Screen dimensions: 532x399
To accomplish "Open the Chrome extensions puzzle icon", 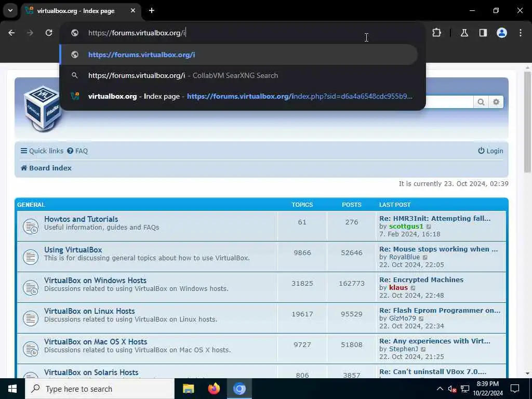I will [436, 33].
